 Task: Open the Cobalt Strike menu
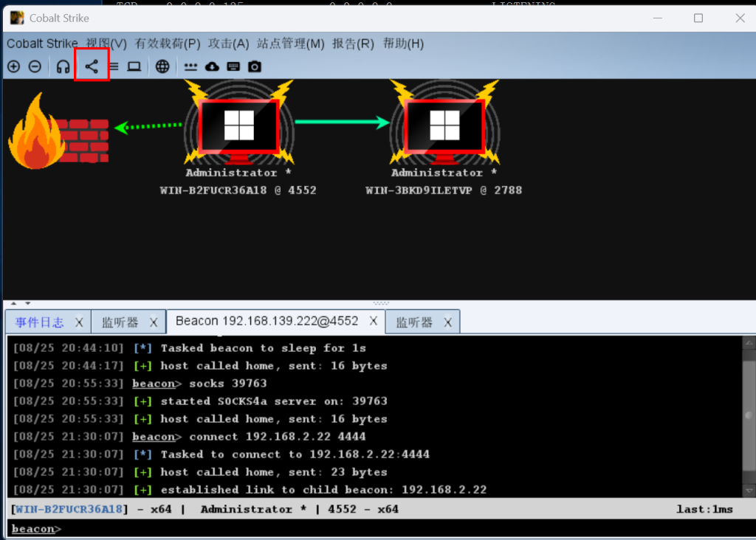click(42, 44)
